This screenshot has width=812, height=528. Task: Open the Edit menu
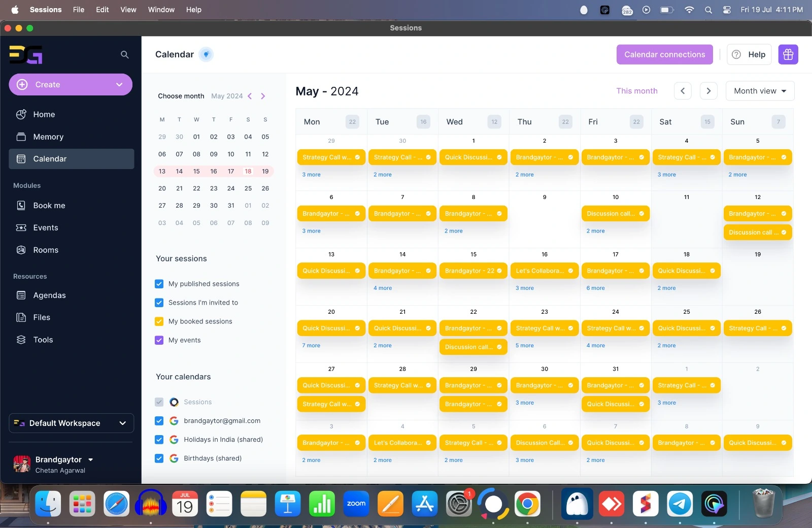point(102,10)
